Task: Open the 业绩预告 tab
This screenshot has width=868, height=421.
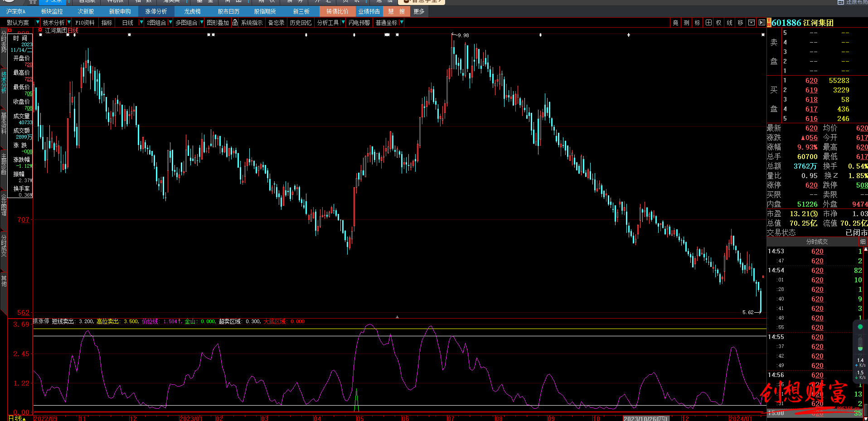Action: 369,11
